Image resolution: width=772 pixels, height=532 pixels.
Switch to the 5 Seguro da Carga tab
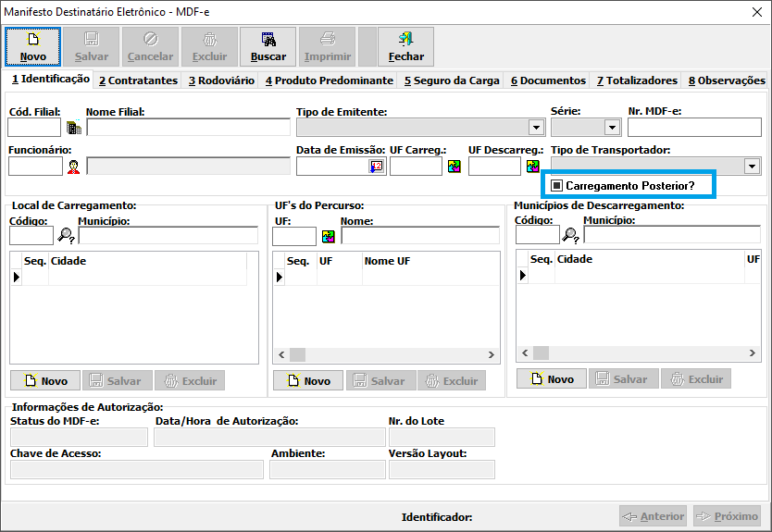pos(451,80)
